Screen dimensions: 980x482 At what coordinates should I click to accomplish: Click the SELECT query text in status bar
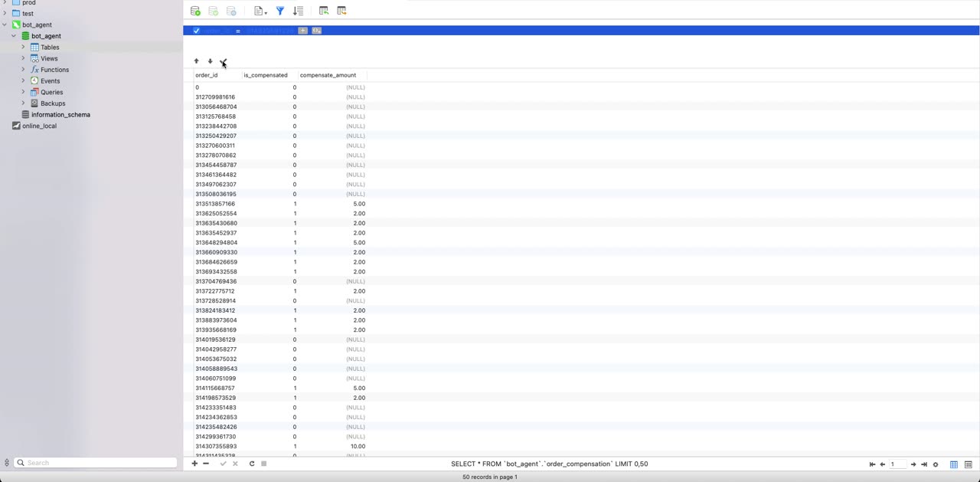[550, 464]
